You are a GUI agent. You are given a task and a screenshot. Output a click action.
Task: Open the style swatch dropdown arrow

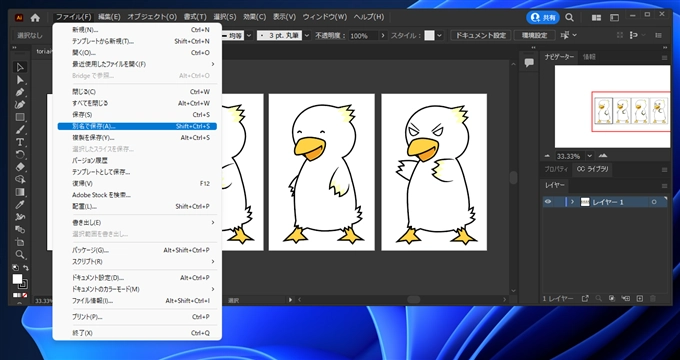tap(440, 36)
